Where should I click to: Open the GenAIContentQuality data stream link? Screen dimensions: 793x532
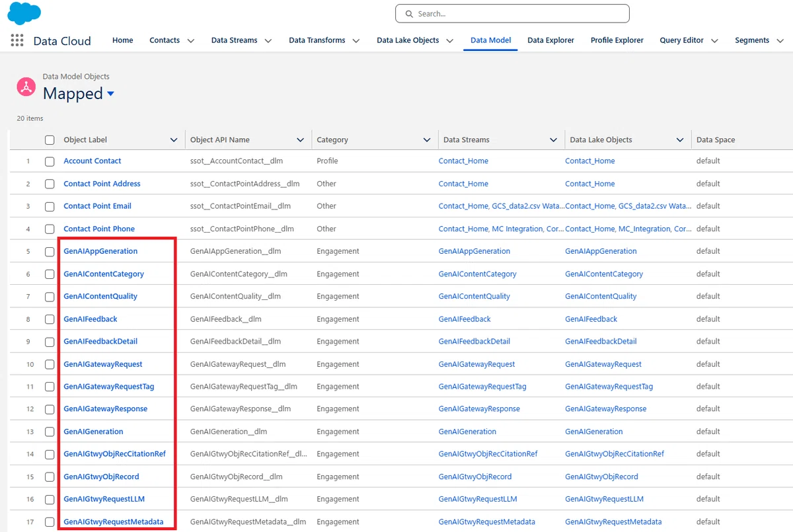click(474, 296)
